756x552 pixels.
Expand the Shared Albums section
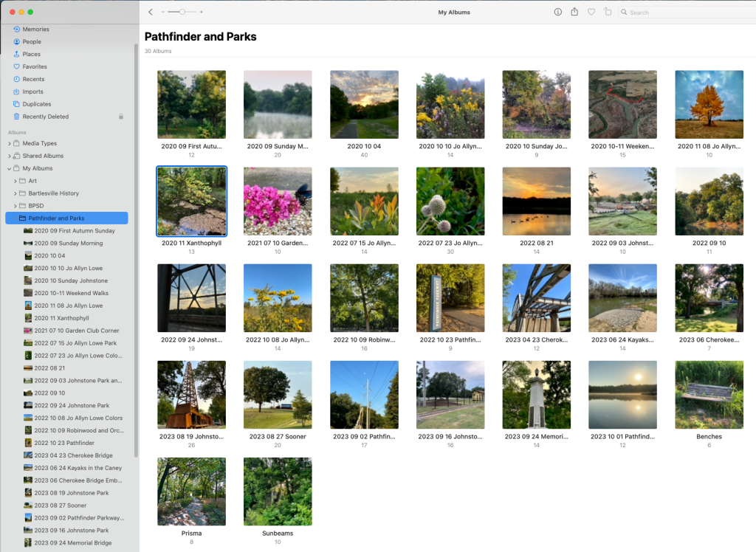click(9, 156)
